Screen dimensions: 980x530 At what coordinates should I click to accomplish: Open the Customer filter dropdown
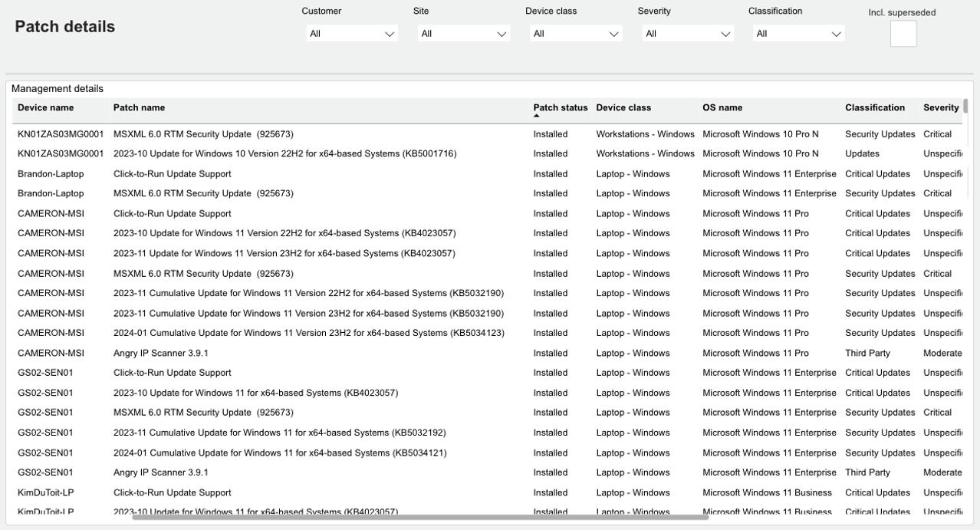[x=351, y=34]
